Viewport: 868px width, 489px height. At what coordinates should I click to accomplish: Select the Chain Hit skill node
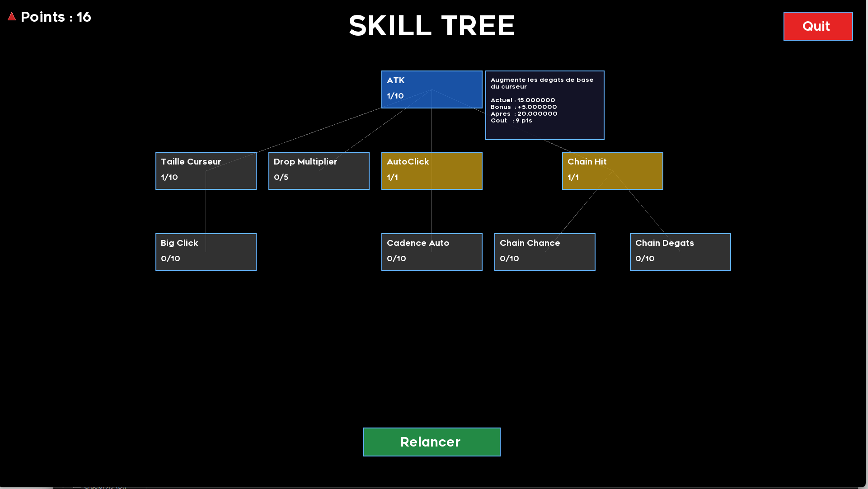click(612, 170)
